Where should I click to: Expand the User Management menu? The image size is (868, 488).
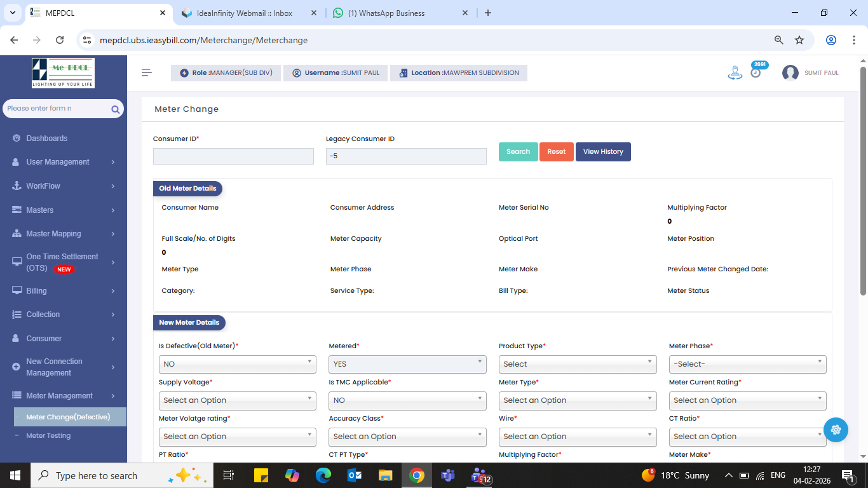coord(64,162)
